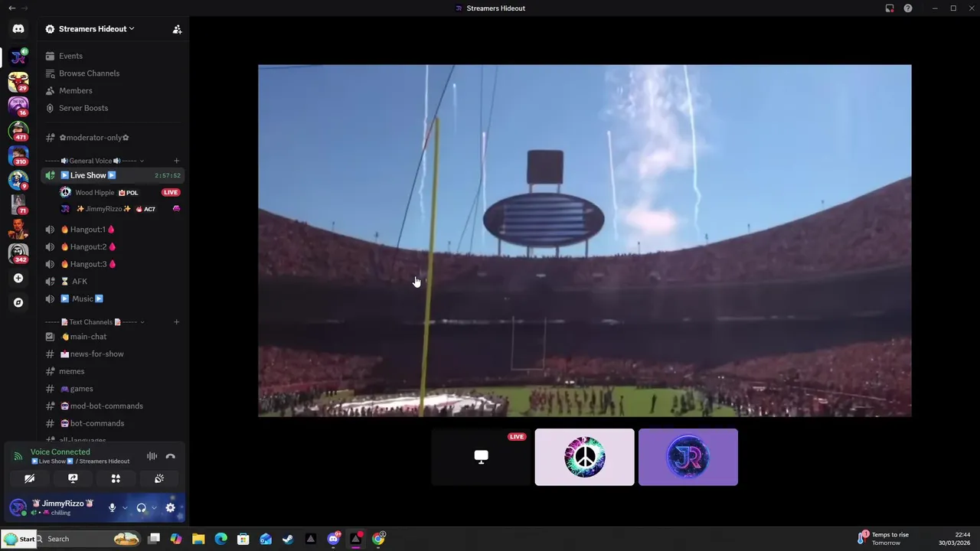This screenshot has width=980, height=551.
Task: Select the live screen share tile
Action: (x=481, y=457)
